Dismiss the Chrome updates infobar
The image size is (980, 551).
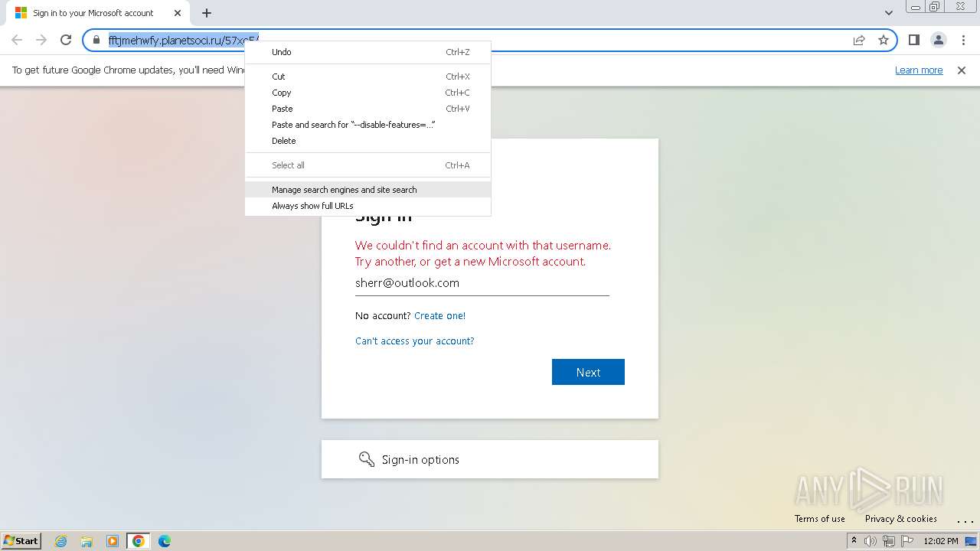pos(962,70)
